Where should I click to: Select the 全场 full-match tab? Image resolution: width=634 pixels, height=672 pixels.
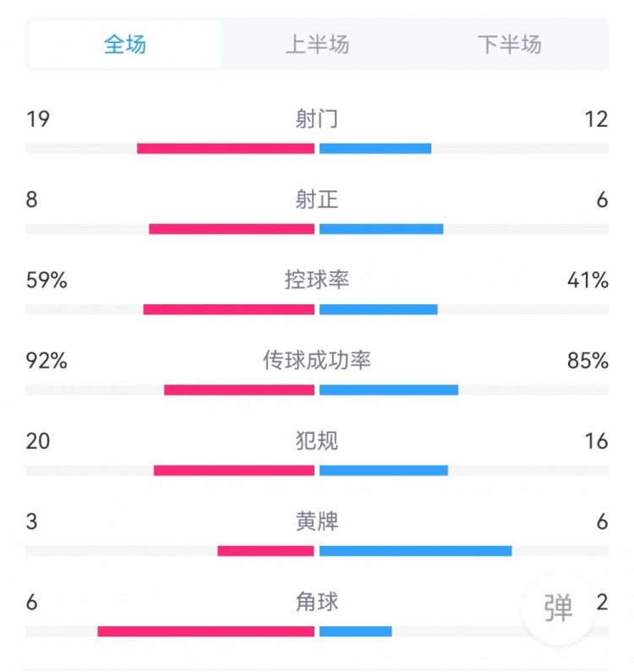125,44
